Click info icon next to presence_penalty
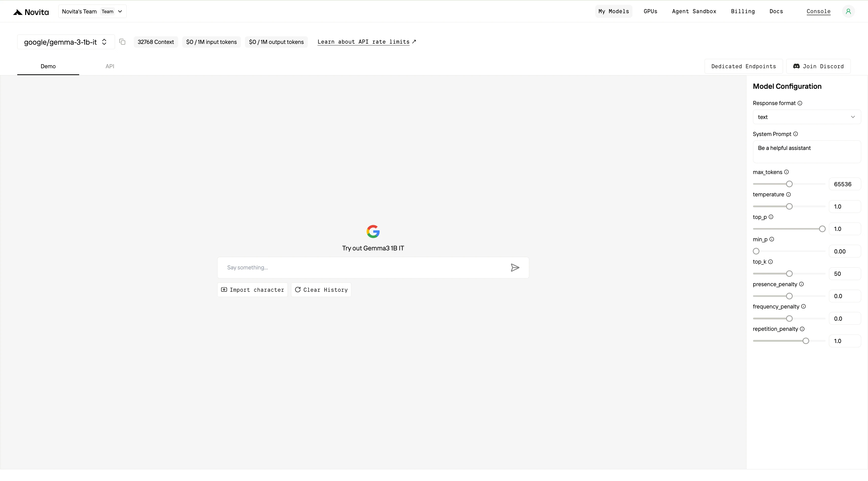Viewport: 868px width, 481px height. (x=802, y=284)
